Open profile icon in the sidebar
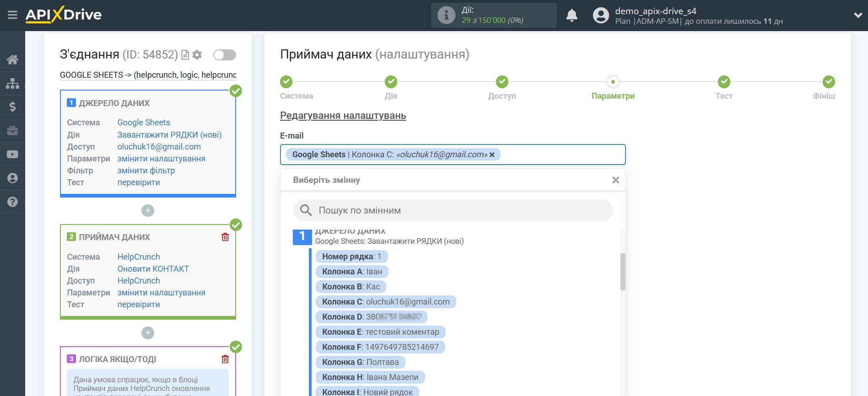This screenshot has width=868, height=396. click(x=12, y=178)
